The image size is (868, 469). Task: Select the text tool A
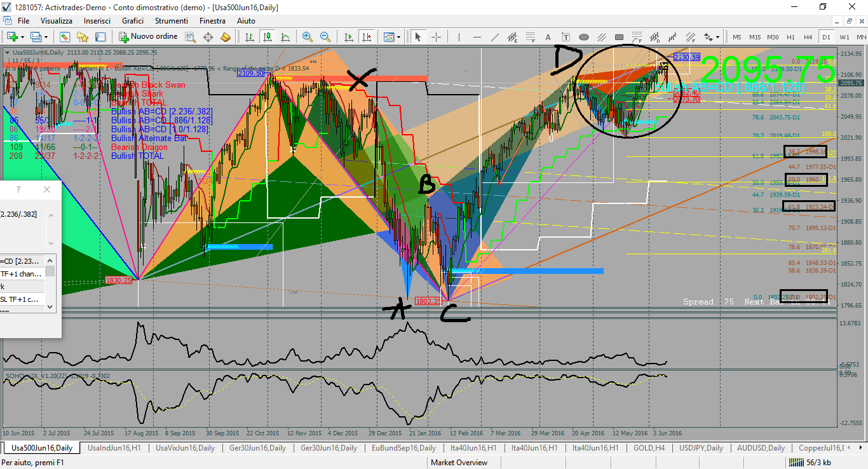548,37
